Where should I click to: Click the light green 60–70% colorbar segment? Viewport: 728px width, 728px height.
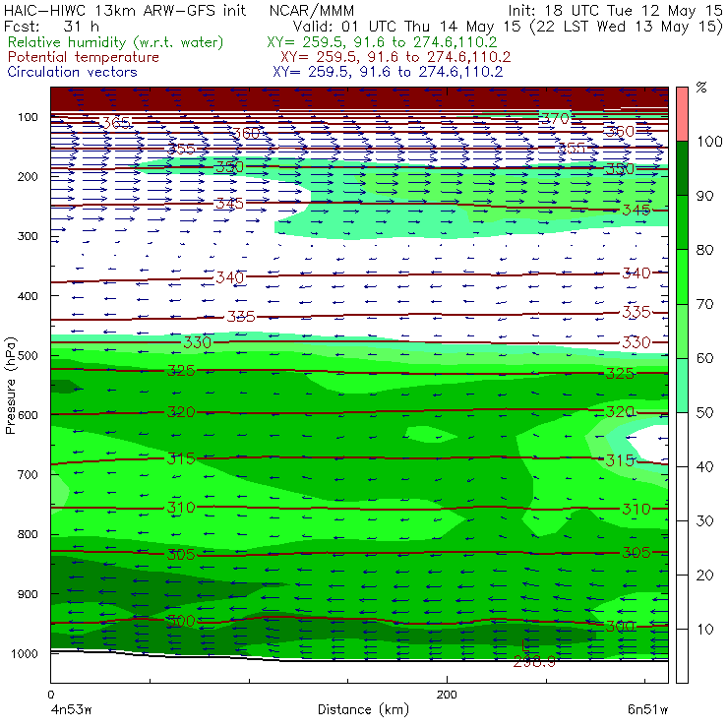[x=682, y=331]
